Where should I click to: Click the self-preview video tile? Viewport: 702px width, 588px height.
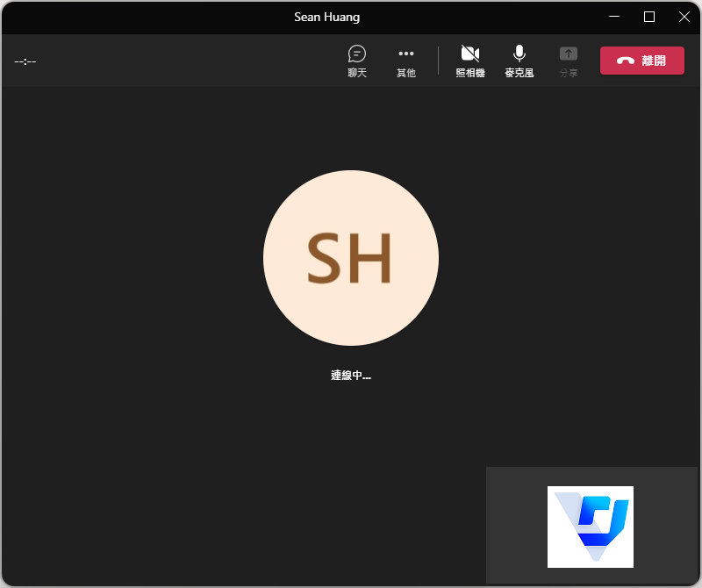click(x=518, y=525)
